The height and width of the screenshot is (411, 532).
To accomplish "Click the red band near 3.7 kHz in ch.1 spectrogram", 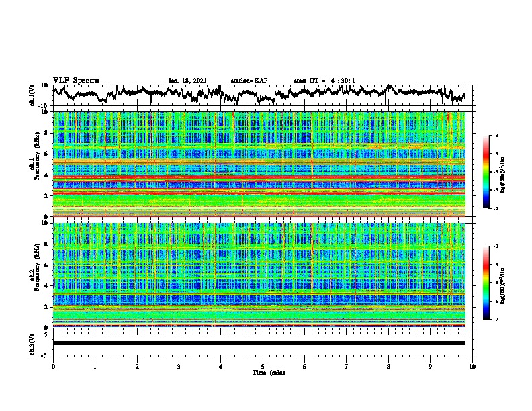I will [259, 178].
